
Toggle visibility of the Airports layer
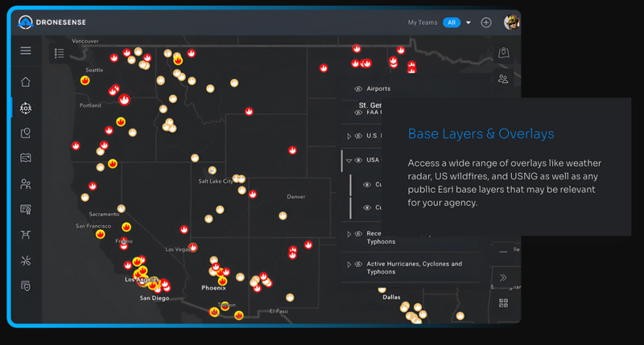pos(358,88)
